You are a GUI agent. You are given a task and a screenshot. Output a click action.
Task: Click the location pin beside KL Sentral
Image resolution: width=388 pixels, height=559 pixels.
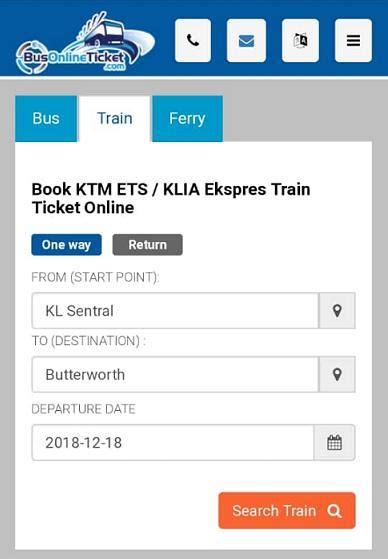[337, 311]
